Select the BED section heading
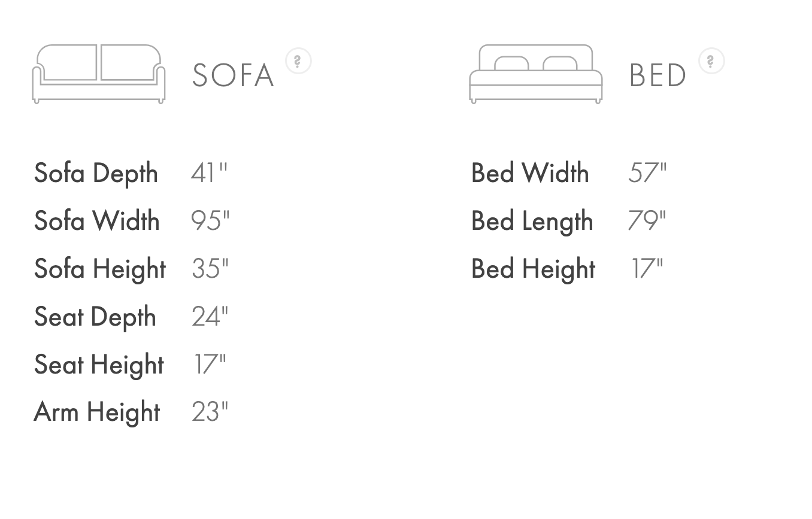The height and width of the screenshot is (519, 812). click(x=658, y=75)
